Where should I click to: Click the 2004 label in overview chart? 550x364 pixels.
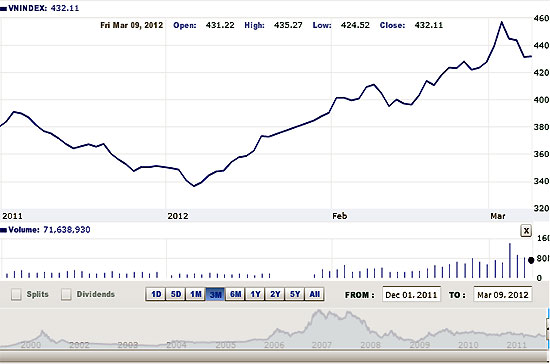pyautogui.click(x=176, y=345)
